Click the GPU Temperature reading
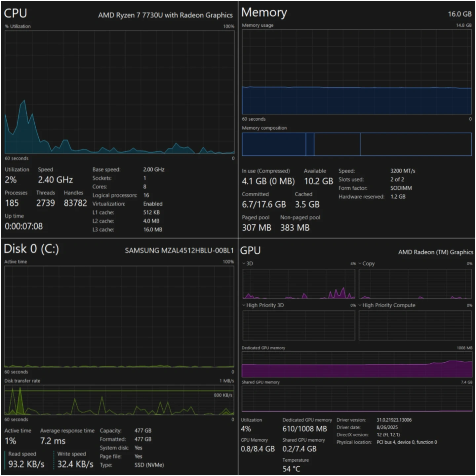476x476 pixels. [x=291, y=469]
